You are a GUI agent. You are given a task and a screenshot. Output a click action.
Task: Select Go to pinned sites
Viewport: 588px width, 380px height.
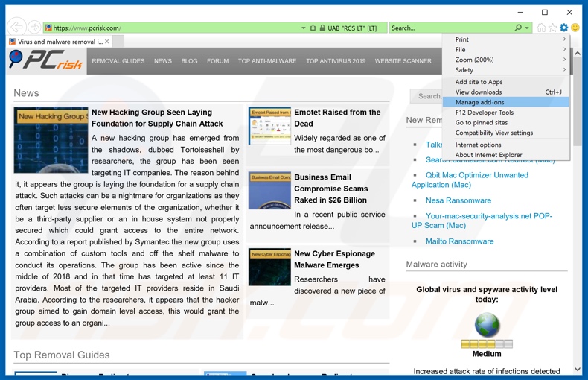click(x=506, y=122)
